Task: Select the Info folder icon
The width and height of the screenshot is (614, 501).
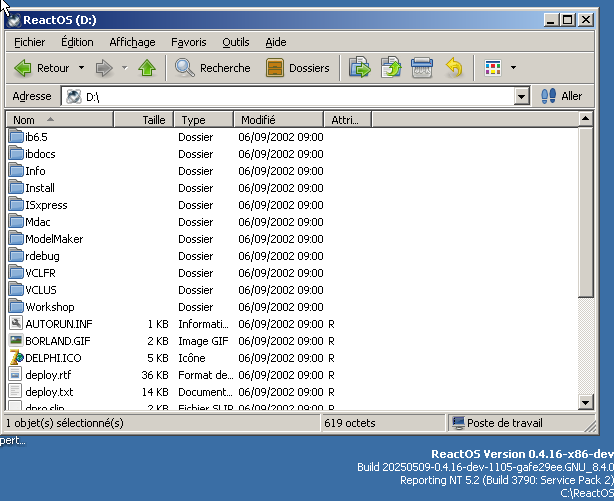Action: coord(16,171)
